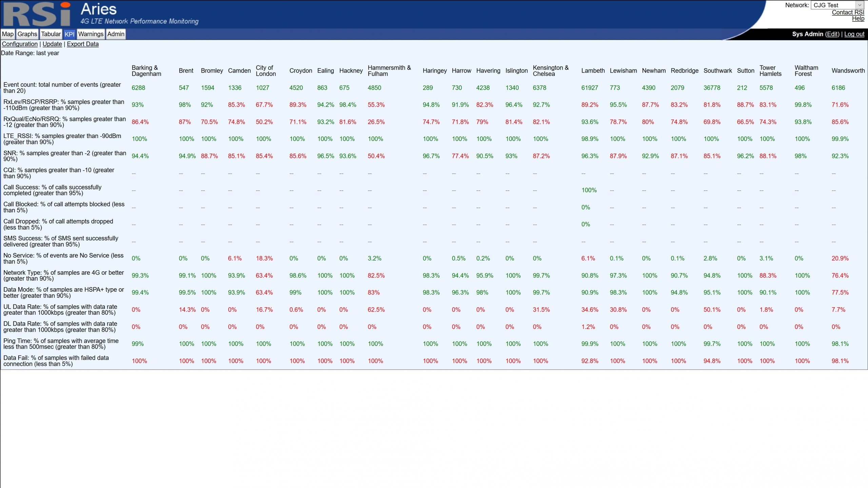Open the Admin tab
The image size is (868, 488).
click(116, 34)
